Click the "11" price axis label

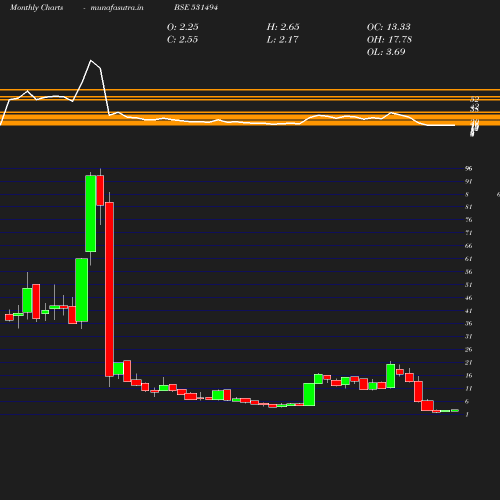point(468,388)
